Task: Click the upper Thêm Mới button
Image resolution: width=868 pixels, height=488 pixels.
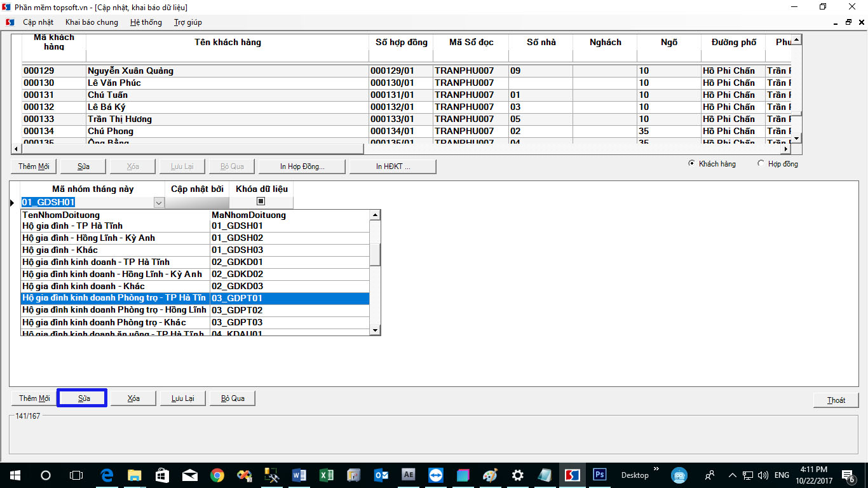Action: pyautogui.click(x=34, y=166)
